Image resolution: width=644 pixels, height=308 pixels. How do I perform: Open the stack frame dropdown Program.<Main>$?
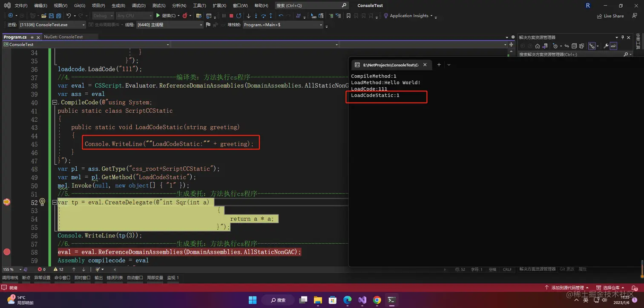click(283, 25)
